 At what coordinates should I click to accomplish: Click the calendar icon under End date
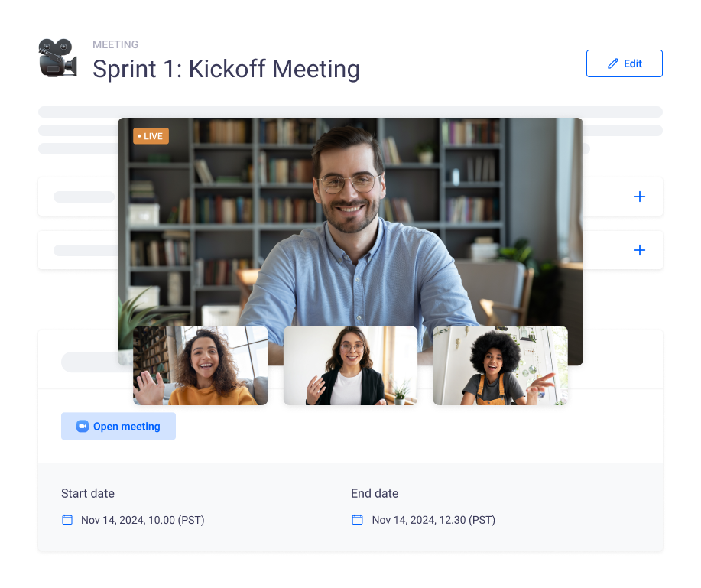(357, 520)
